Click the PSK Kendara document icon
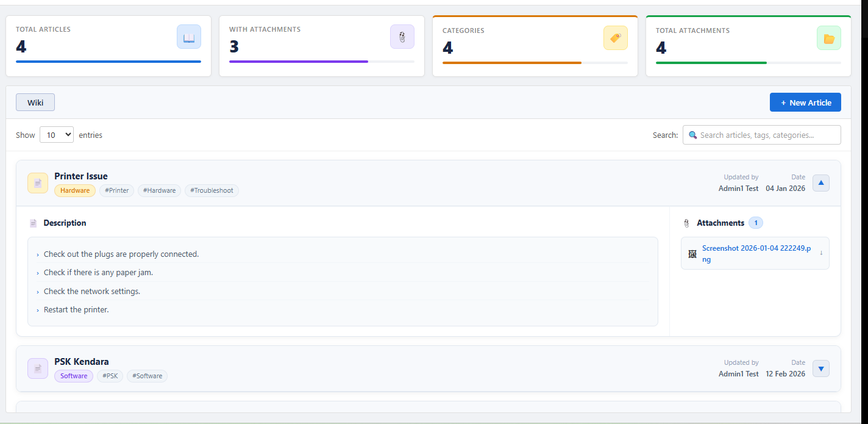 pyautogui.click(x=38, y=368)
